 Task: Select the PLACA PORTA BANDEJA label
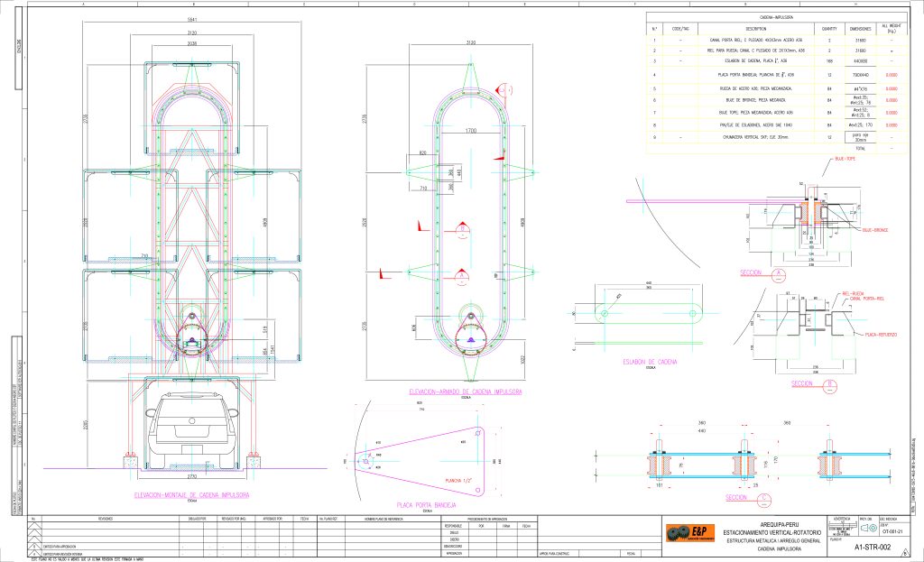(427, 505)
